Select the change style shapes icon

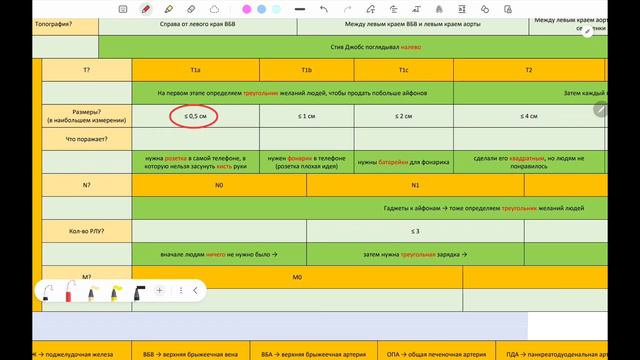[x=485, y=9]
